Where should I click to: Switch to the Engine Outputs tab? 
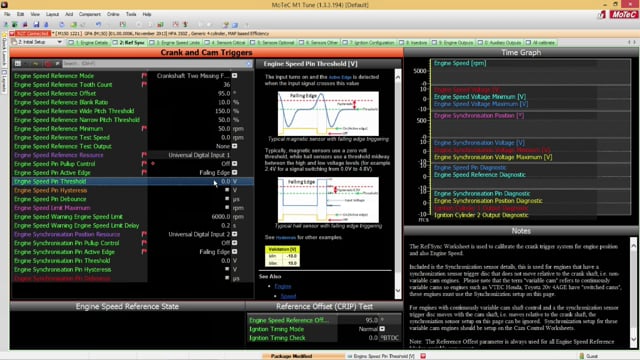click(453, 42)
